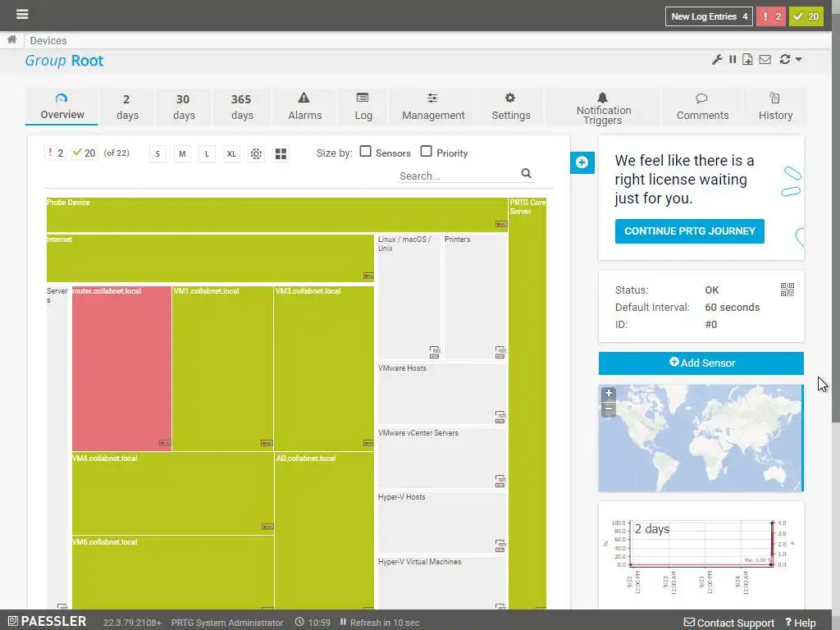Select size XL view
The height and width of the screenshot is (630, 840).
(x=231, y=154)
